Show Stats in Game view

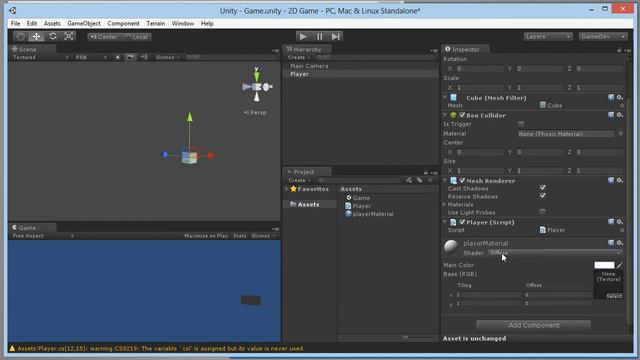tap(240, 236)
